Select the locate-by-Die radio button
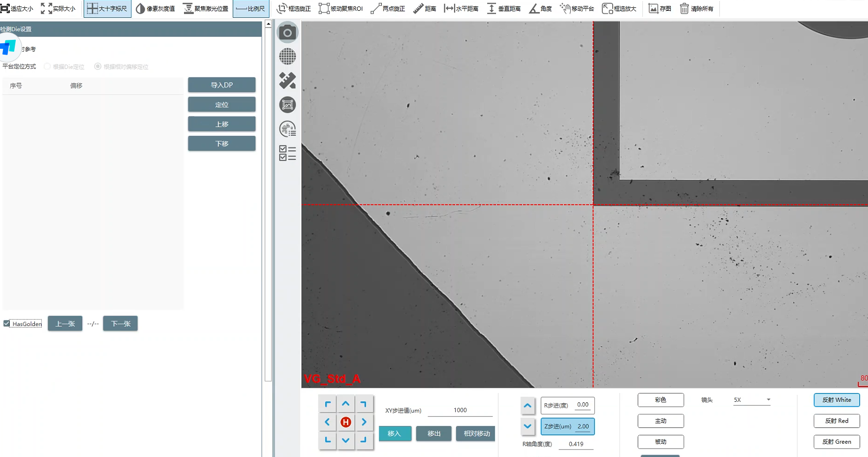Viewport: 868px width, 457px height. 47,66
